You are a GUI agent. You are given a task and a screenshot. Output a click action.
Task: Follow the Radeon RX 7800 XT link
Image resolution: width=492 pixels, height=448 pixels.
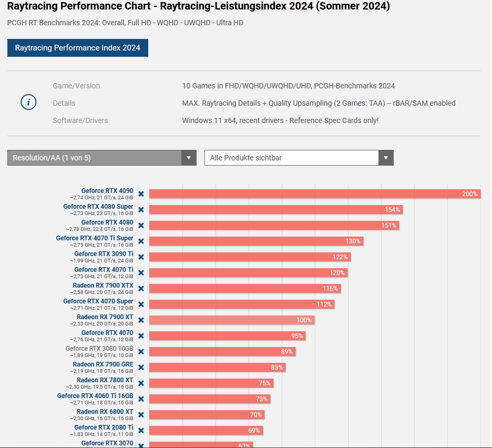click(x=105, y=380)
